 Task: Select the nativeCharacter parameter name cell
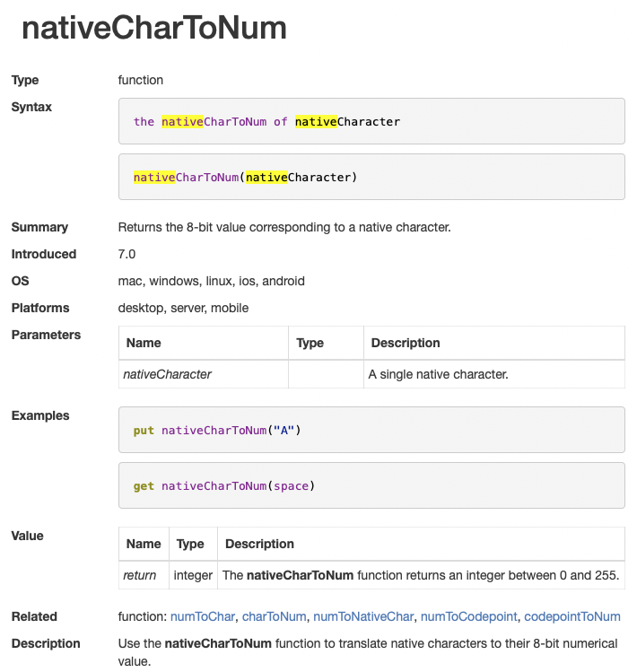coord(168,374)
